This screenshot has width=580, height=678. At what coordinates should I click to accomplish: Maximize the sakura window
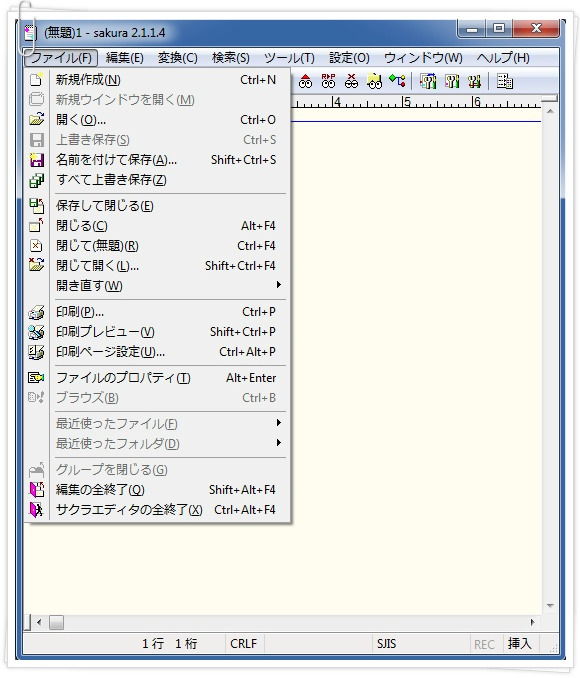click(499, 29)
